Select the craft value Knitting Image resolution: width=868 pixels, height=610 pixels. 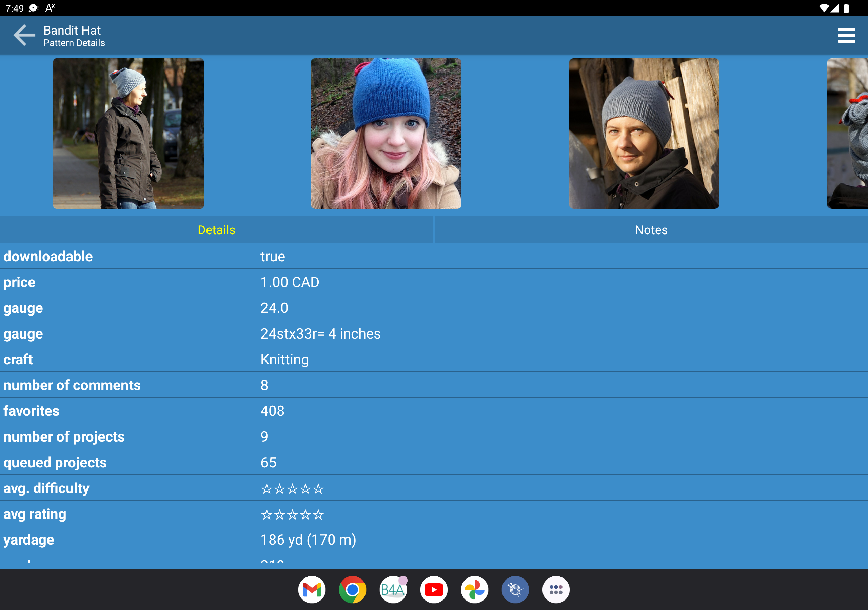coord(284,360)
